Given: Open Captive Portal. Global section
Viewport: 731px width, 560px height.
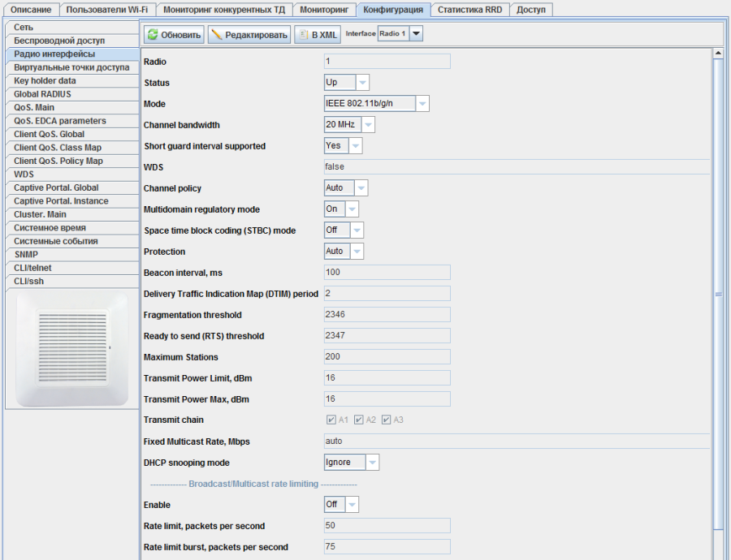Looking at the screenshot, I should pyautogui.click(x=72, y=187).
